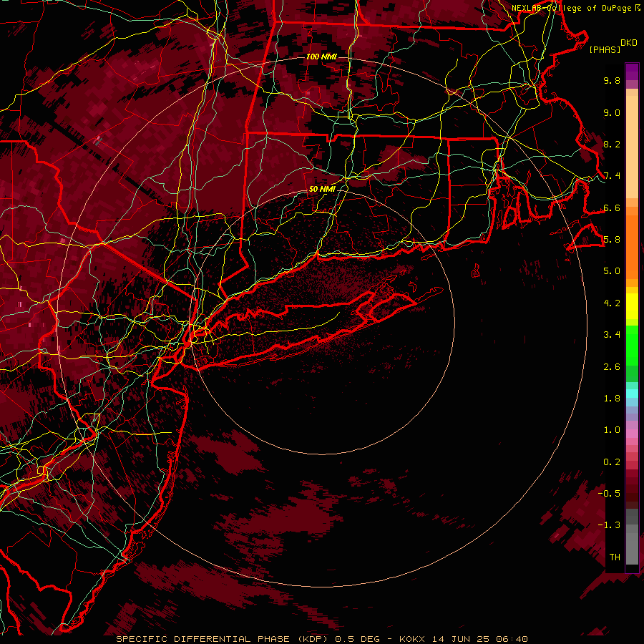644x644 pixels.
Task: Click the 50 NMI range ring label
Action: (x=322, y=189)
